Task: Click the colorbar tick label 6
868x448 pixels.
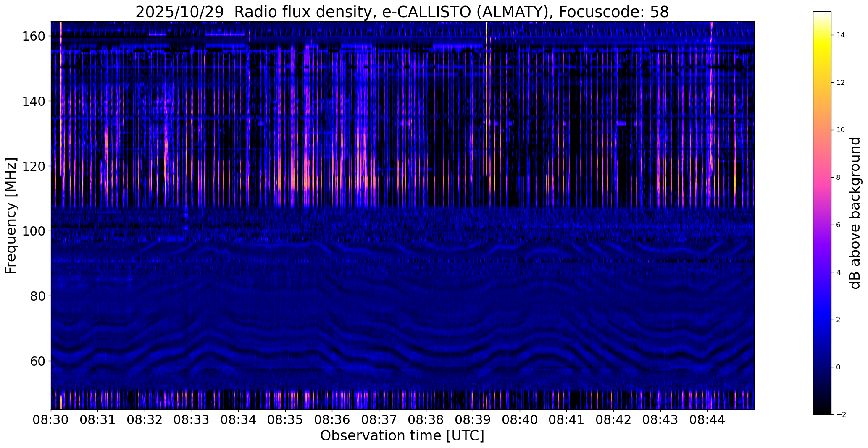Action: point(838,225)
